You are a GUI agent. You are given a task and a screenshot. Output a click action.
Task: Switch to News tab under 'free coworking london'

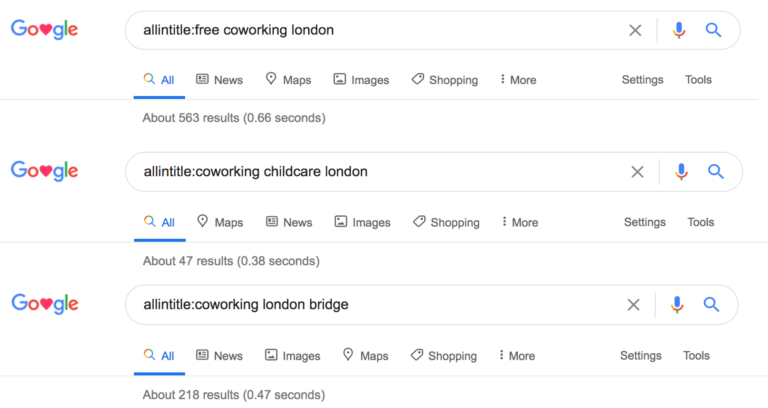click(x=219, y=80)
